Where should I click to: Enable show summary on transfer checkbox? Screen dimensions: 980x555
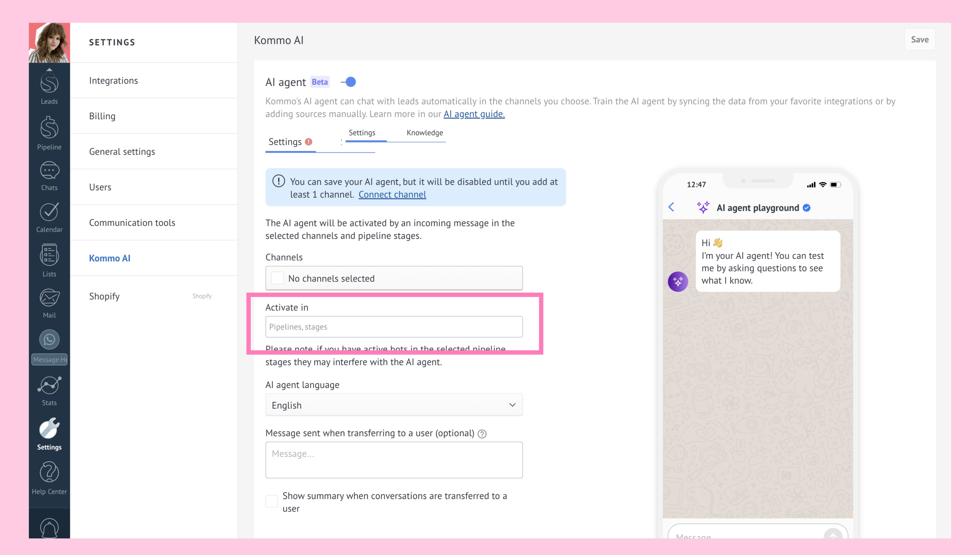coord(272,501)
